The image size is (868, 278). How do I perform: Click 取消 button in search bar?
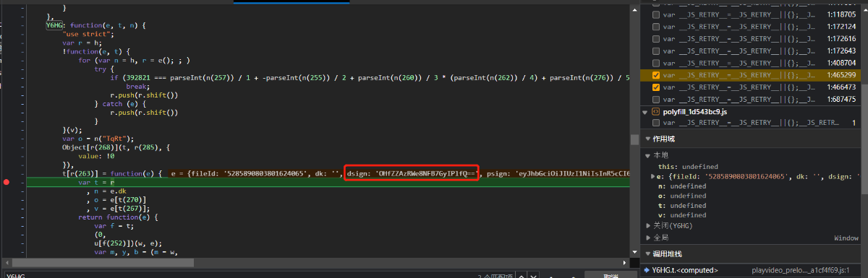(x=611, y=276)
